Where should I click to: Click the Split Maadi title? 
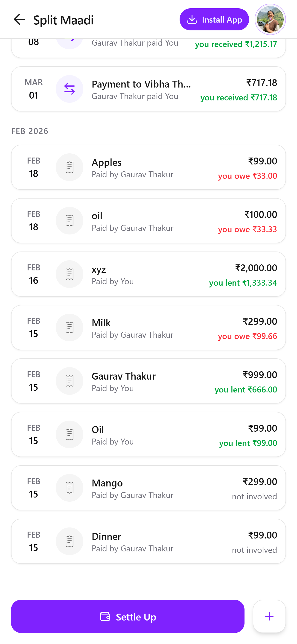(x=64, y=20)
